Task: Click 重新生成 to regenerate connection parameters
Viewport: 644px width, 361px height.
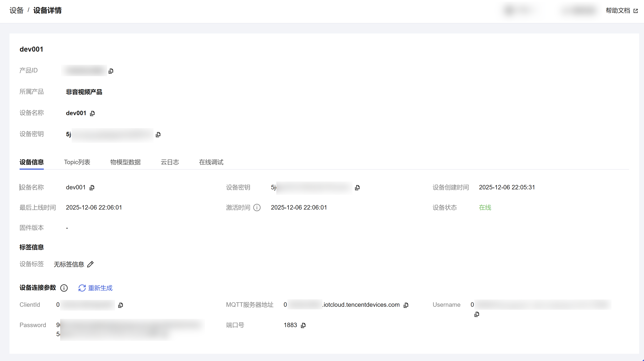Action: pos(95,288)
